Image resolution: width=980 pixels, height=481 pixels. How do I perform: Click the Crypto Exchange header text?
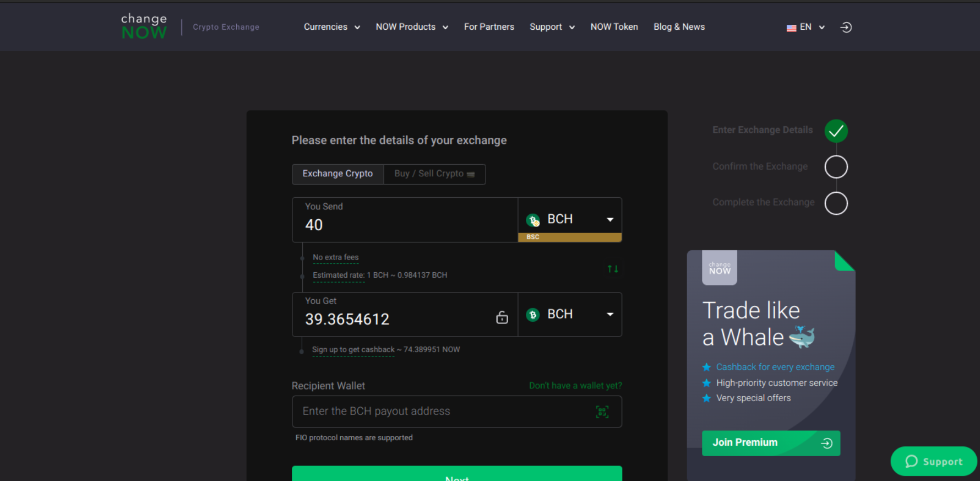pyautogui.click(x=226, y=27)
